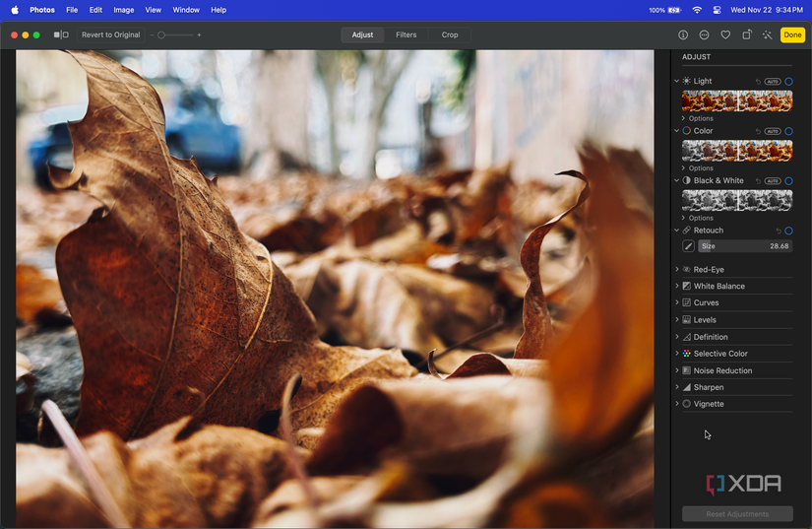Apply AUTO for the Color adjustment

click(x=772, y=131)
